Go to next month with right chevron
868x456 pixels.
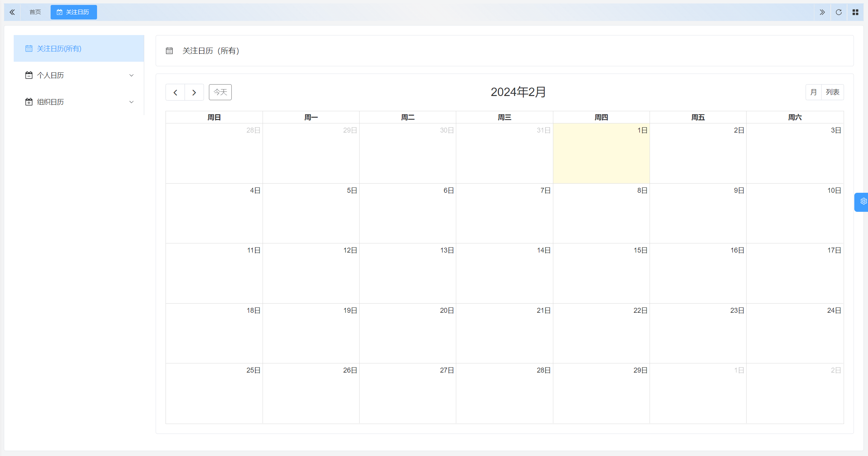tap(194, 93)
